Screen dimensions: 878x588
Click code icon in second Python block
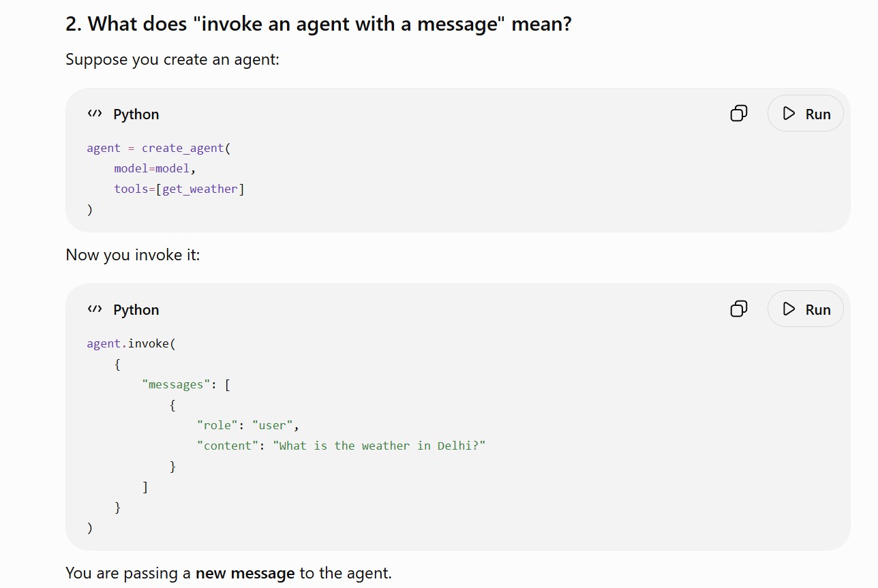pos(95,309)
